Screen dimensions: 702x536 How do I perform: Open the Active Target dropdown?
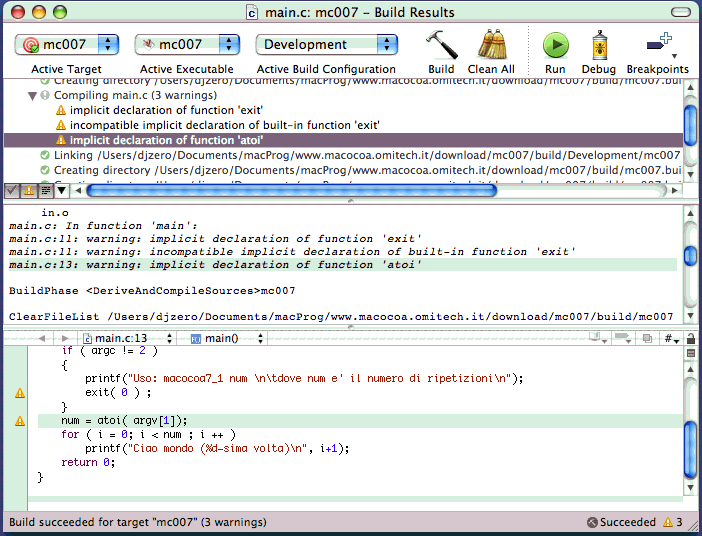click(68, 45)
